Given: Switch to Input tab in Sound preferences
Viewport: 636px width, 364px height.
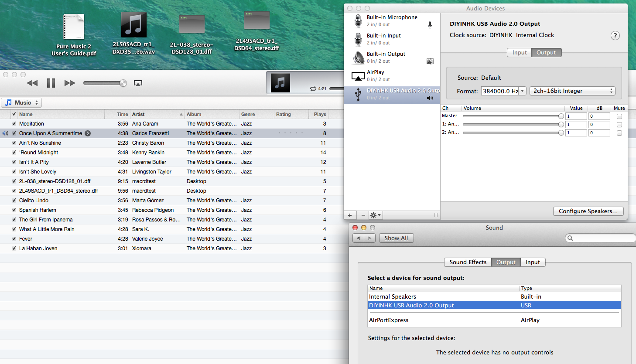Looking at the screenshot, I should click(x=533, y=262).
